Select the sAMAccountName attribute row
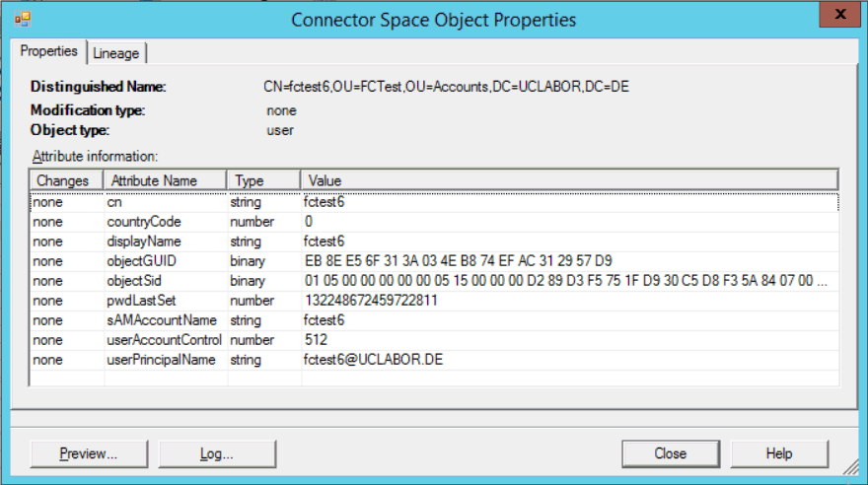The width and height of the screenshot is (868, 485). point(435,320)
